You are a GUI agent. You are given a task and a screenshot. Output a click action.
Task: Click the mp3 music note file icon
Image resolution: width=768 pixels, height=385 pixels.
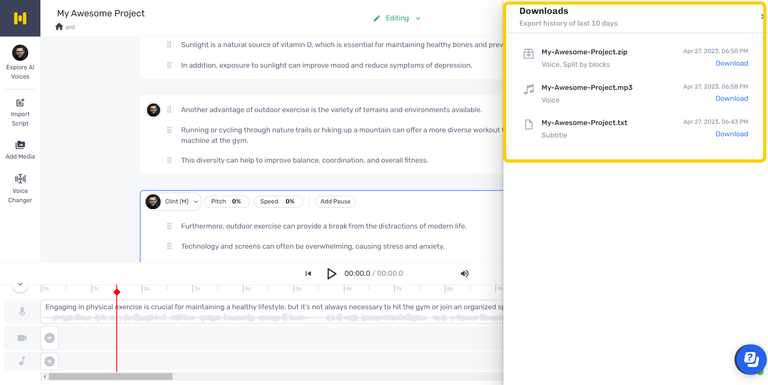(x=528, y=89)
